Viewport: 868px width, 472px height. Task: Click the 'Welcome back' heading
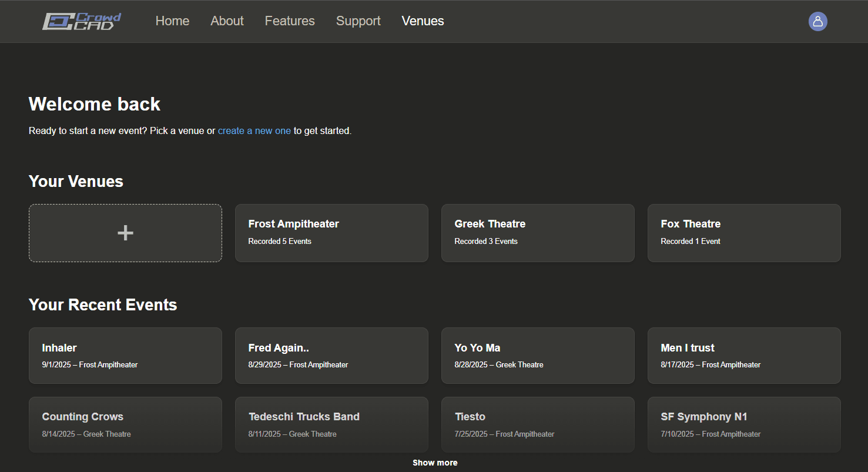tap(95, 104)
